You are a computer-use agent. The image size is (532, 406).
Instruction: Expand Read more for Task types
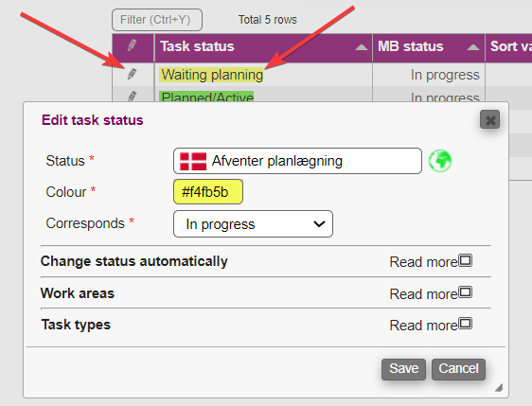pos(431,325)
